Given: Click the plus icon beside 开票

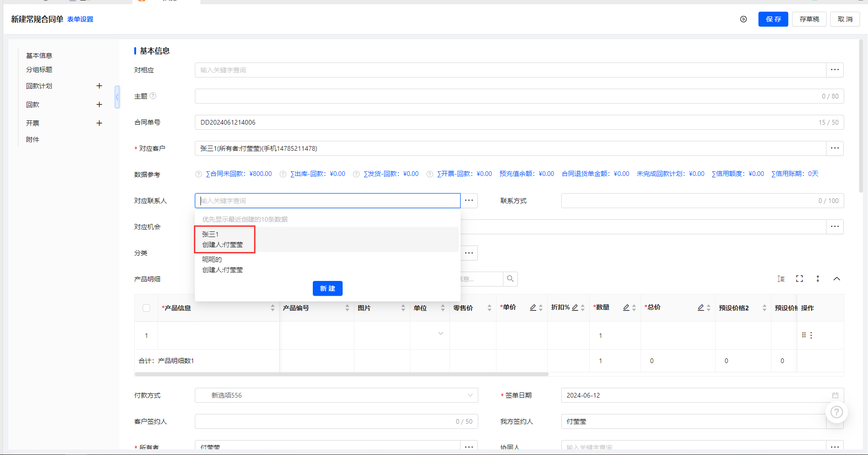Looking at the screenshot, I should click(x=99, y=123).
